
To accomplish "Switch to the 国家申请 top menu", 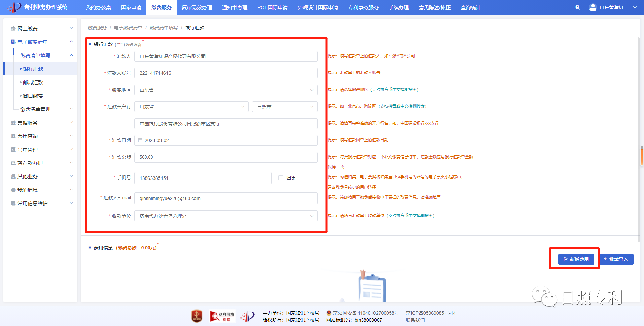I will [131, 7].
